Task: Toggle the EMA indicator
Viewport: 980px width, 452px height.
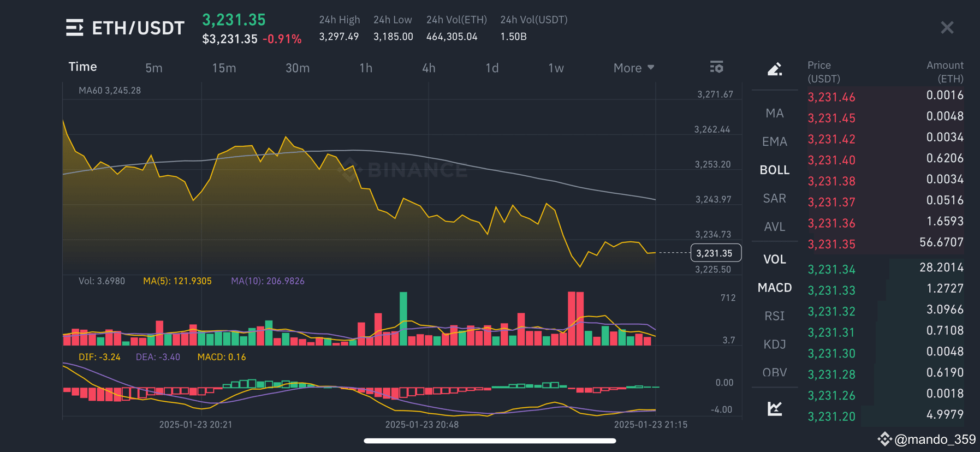Action: [775, 141]
